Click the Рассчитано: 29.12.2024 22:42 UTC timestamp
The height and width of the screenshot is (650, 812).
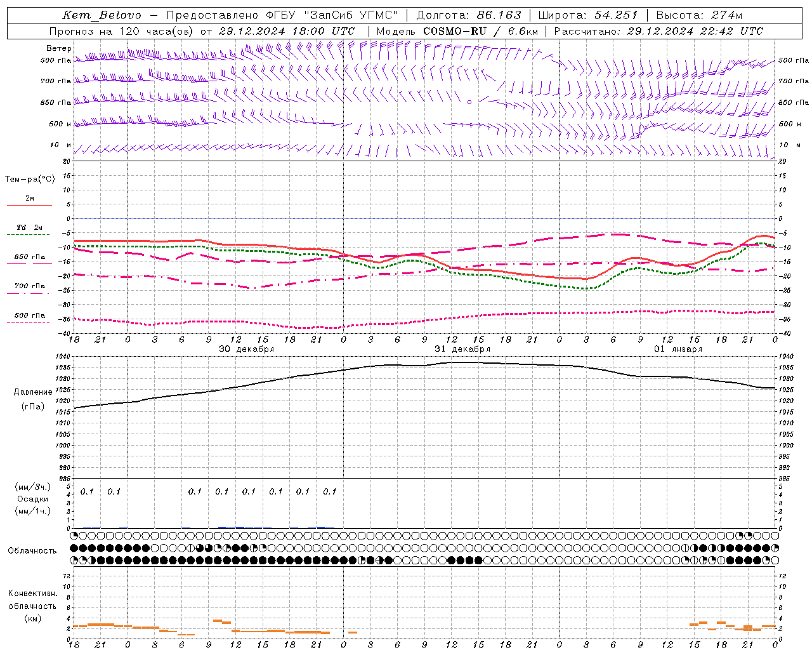(x=658, y=31)
